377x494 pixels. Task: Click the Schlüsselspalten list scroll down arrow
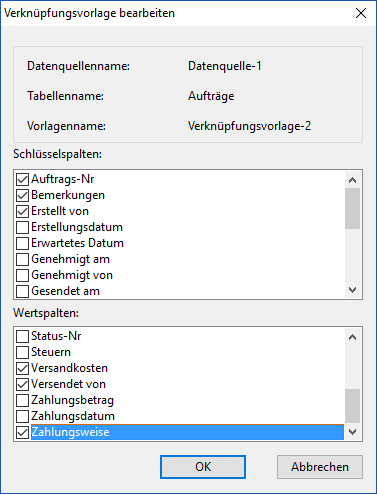coord(352,290)
